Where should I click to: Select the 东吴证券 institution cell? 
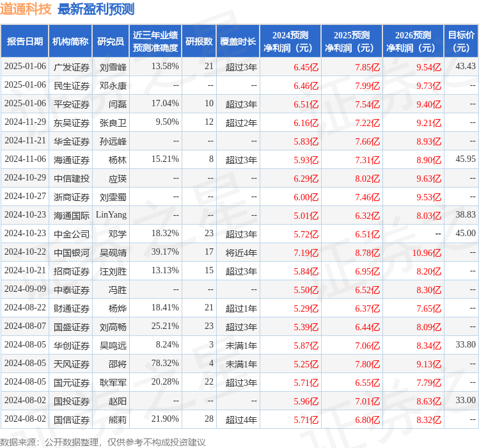coord(72,123)
